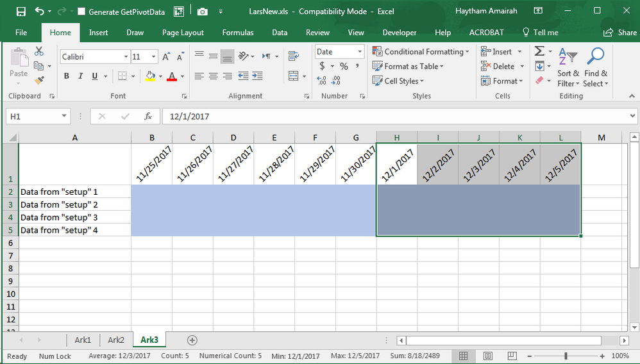Click the Save icon in title bar
The height and width of the screenshot is (364, 640).
pos(21,12)
